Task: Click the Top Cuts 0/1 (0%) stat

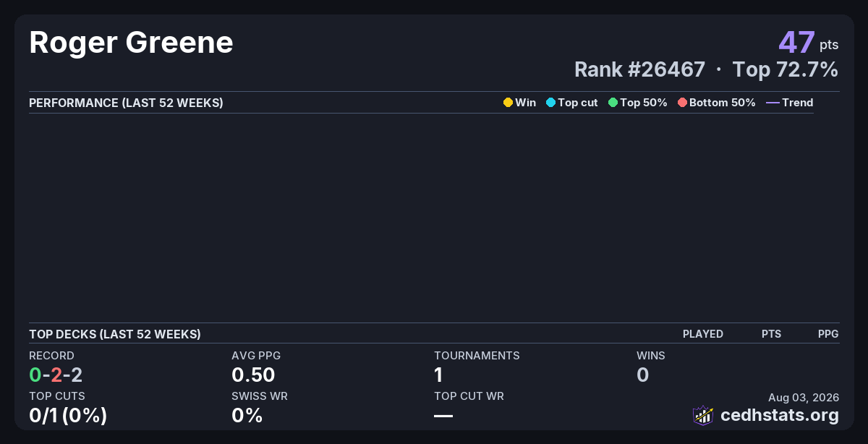Action: (x=68, y=415)
